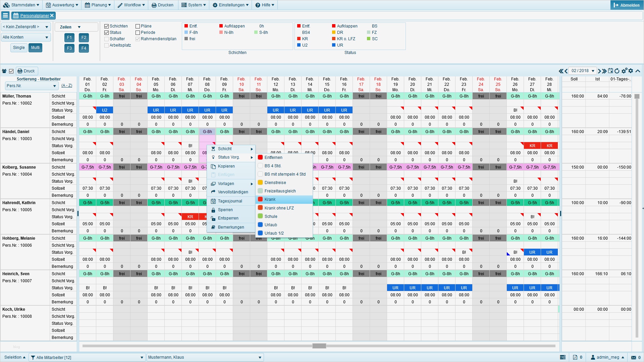
Task: Close the Personalplaner tab
Action: 52,16
